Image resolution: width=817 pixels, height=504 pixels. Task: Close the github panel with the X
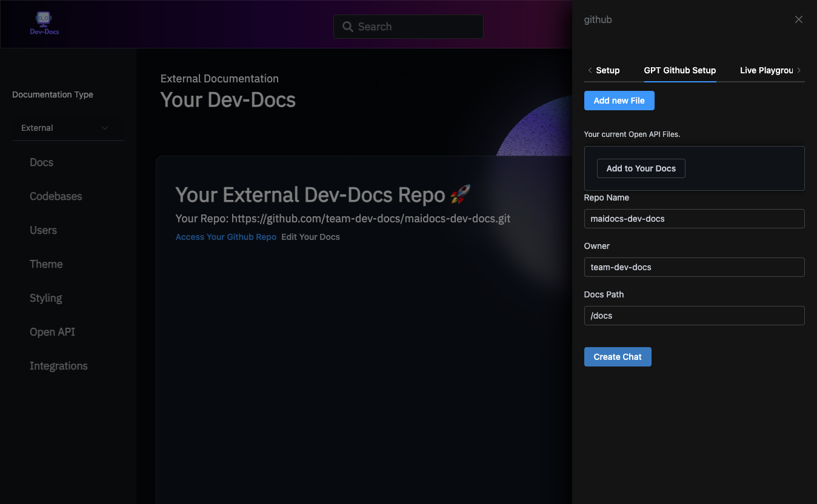click(798, 19)
